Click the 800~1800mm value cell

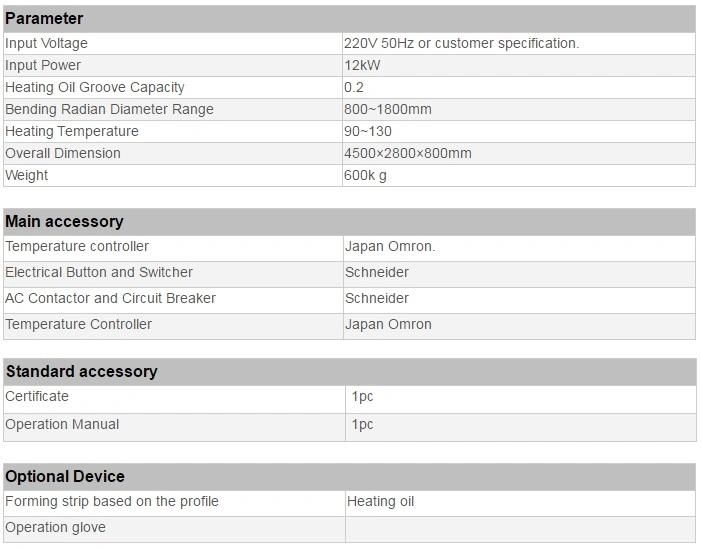(x=519, y=109)
